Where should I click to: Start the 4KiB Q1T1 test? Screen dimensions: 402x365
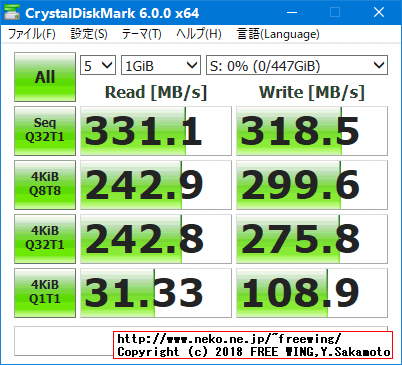[45, 293]
